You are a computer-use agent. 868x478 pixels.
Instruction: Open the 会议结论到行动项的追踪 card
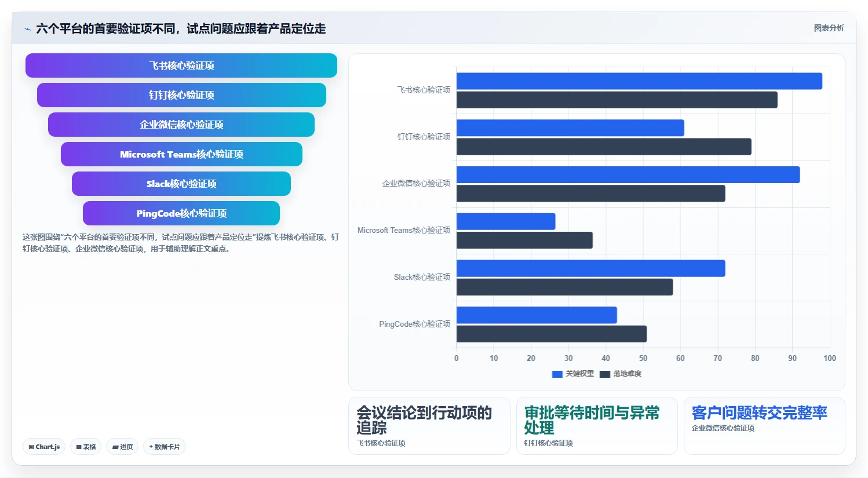click(429, 426)
